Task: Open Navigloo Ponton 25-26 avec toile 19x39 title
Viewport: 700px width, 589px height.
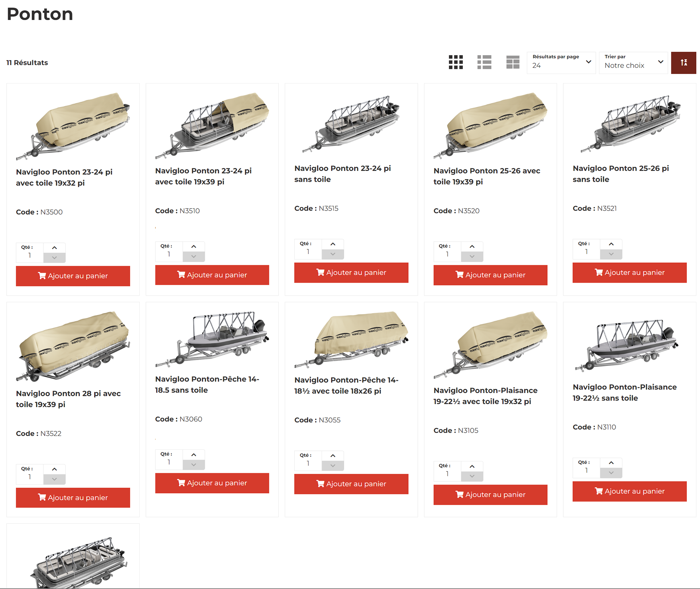Action: pos(487,176)
